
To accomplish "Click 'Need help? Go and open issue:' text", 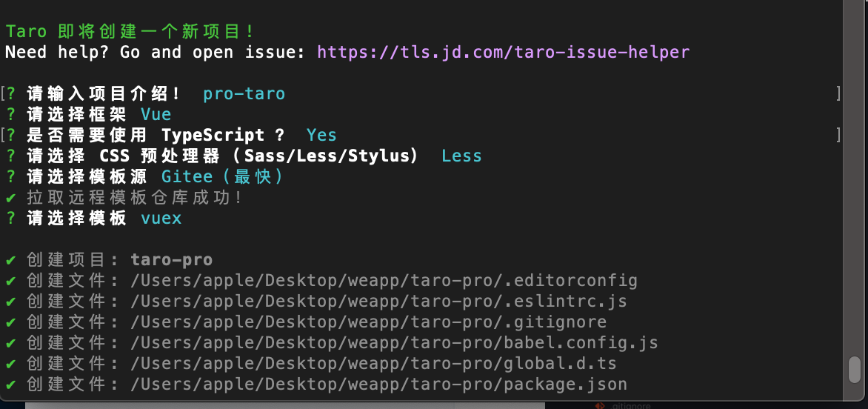I will click(x=155, y=53).
